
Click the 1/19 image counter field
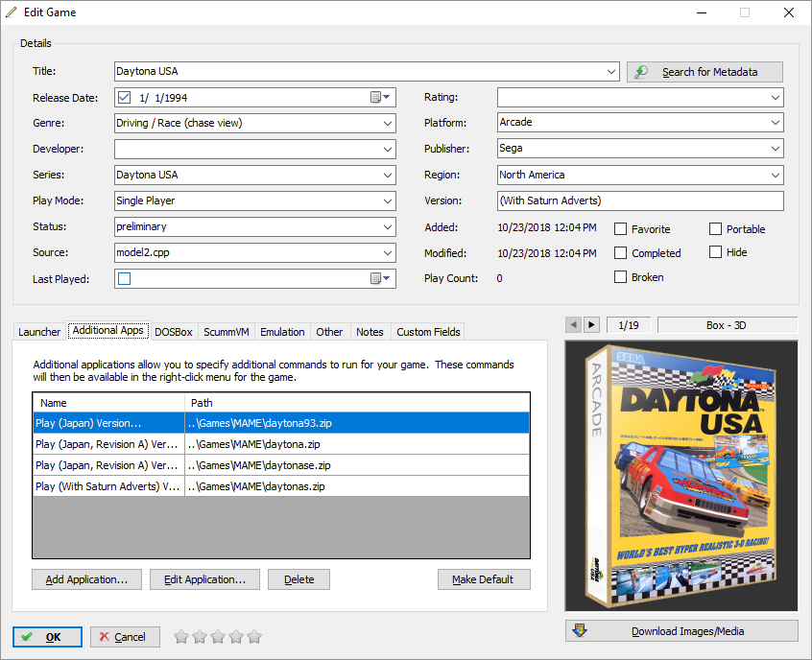tap(629, 325)
